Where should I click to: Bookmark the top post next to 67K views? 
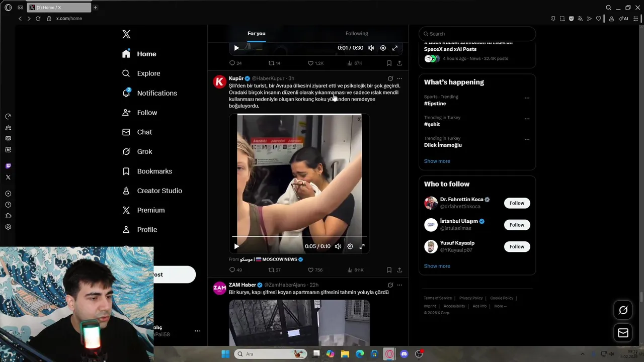(389, 63)
